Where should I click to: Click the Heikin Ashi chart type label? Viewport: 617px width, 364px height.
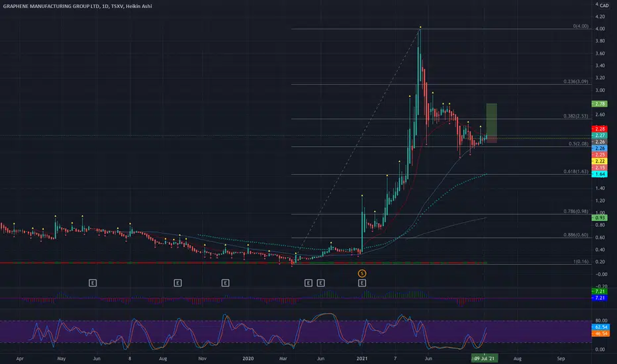click(x=139, y=6)
